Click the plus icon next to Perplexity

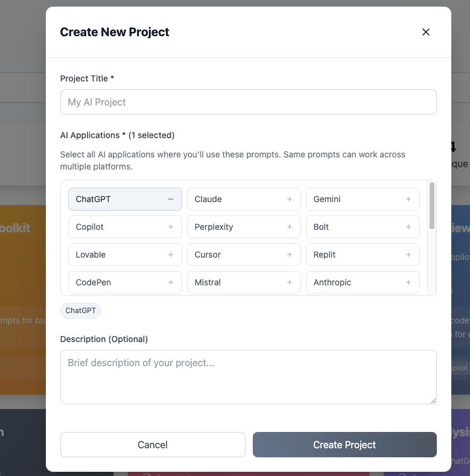290,227
